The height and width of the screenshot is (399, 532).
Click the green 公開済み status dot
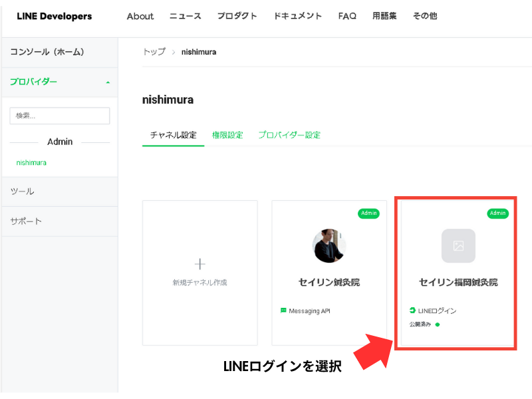coord(438,325)
